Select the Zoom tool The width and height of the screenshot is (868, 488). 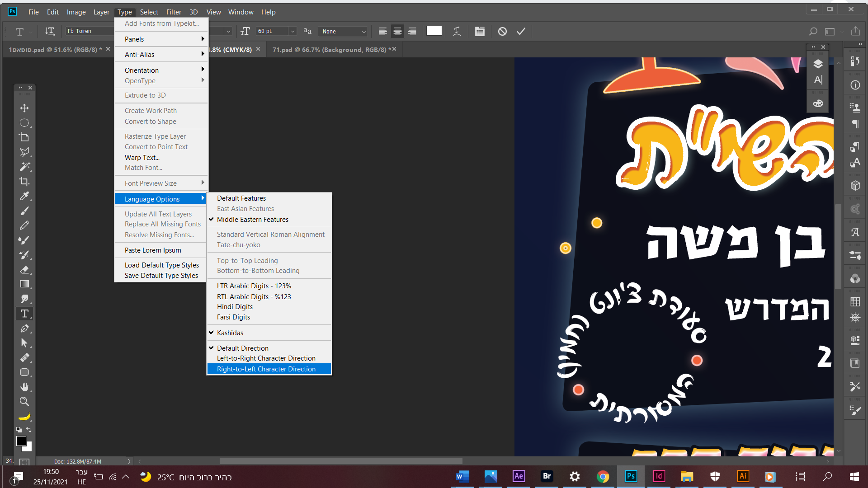[24, 401]
